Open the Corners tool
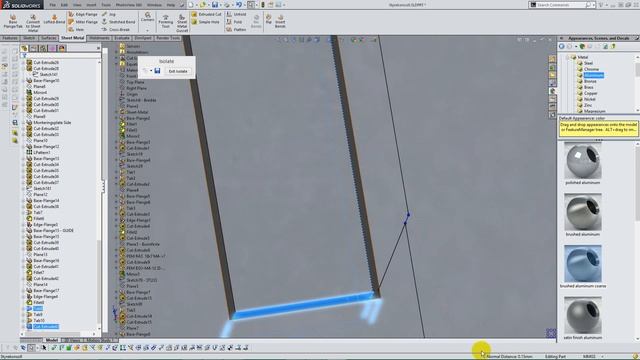640x360 pixels. point(147,17)
